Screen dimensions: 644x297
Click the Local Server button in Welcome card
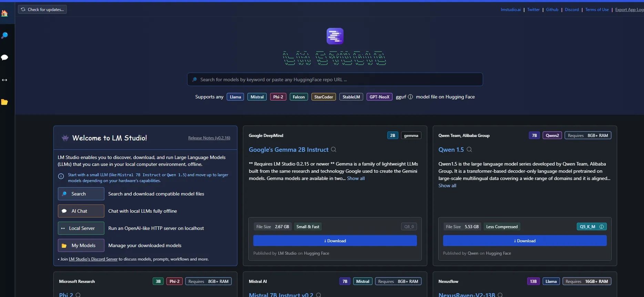point(81,228)
